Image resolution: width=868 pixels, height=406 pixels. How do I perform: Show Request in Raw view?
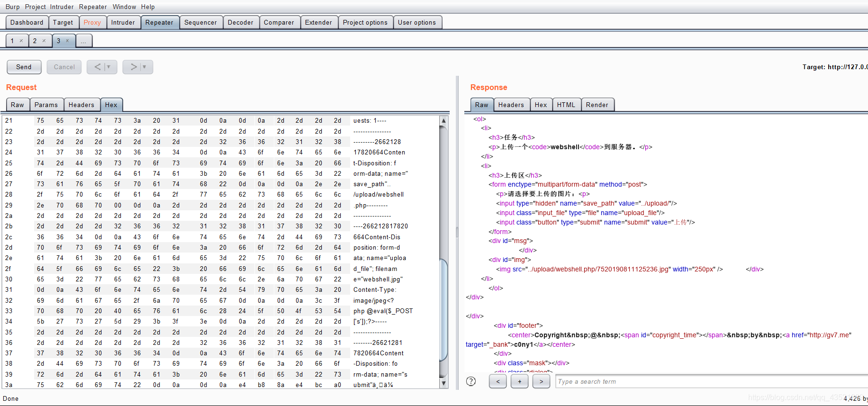18,105
